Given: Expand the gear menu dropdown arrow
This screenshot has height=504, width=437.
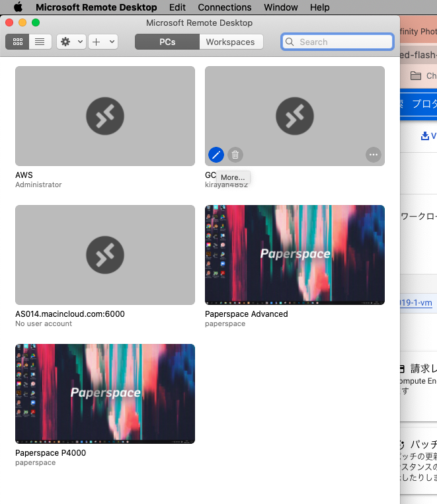Looking at the screenshot, I should (x=81, y=42).
